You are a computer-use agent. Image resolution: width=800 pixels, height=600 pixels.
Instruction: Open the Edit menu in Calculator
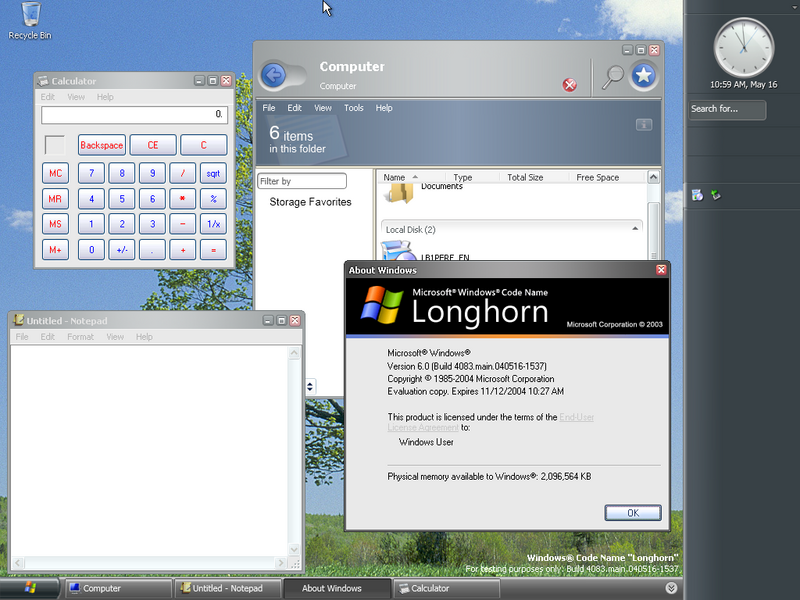[x=47, y=97]
